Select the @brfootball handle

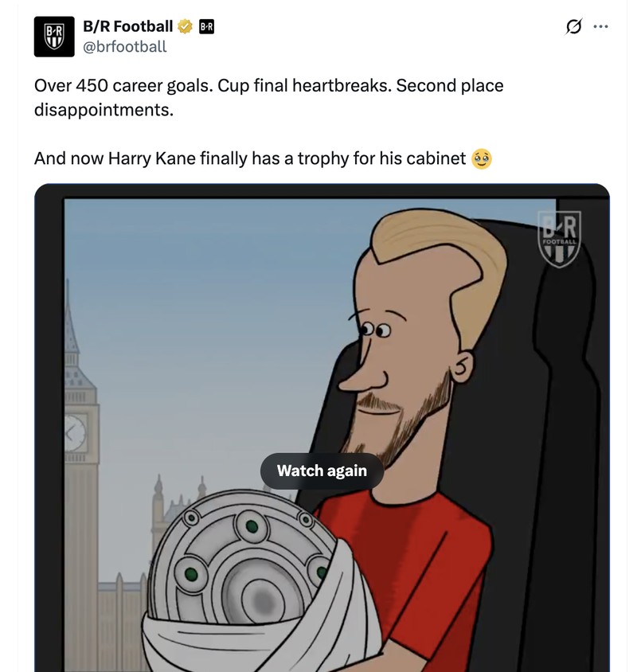[126, 46]
